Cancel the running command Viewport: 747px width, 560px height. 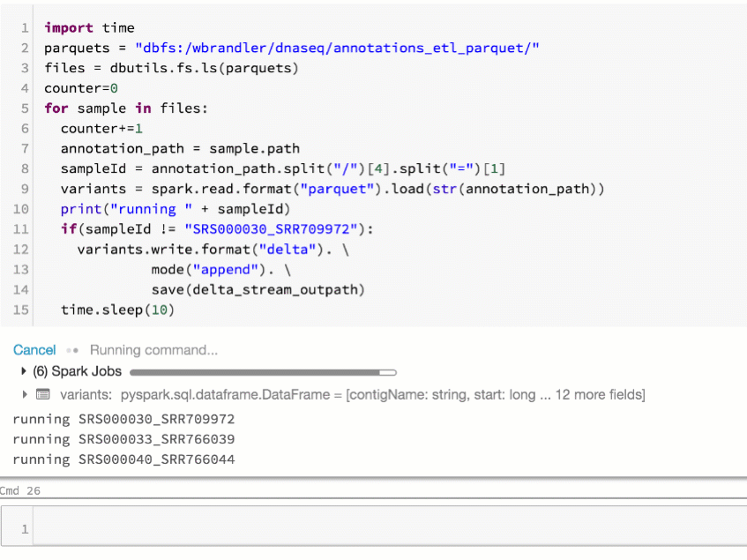coord(34,350)
